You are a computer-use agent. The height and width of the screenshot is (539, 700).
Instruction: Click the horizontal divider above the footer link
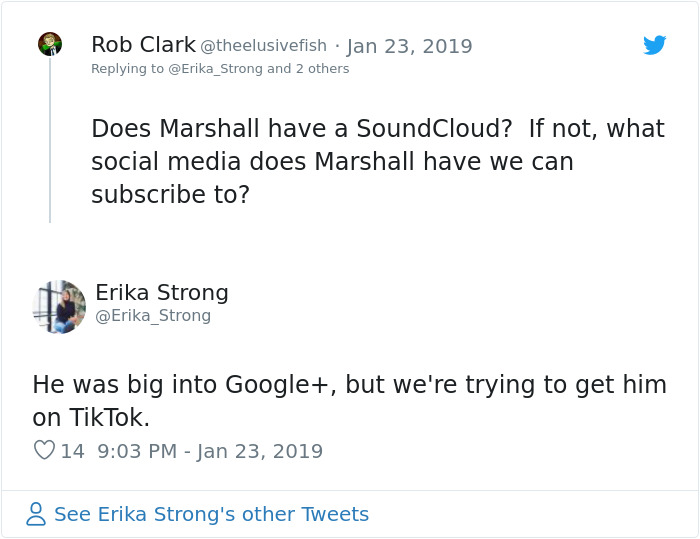pyautogui.click(x=350, y=491)
